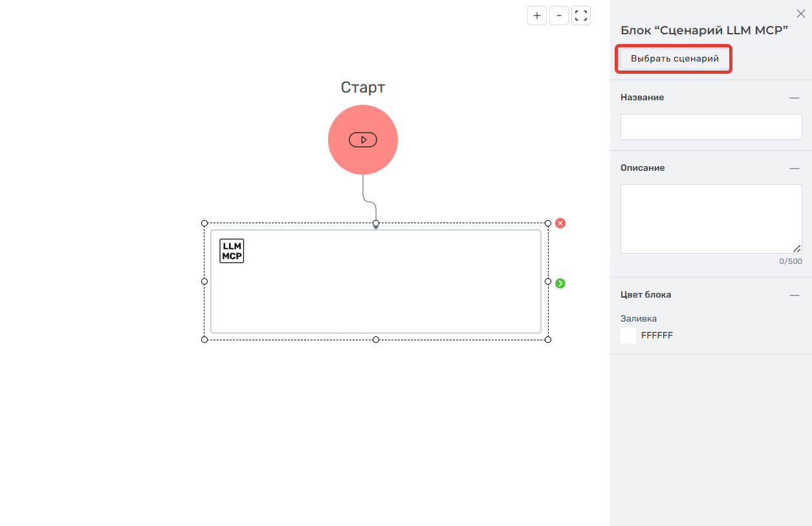
Task: Click the left-middle resize handle of block
Action: pos(204,281)
